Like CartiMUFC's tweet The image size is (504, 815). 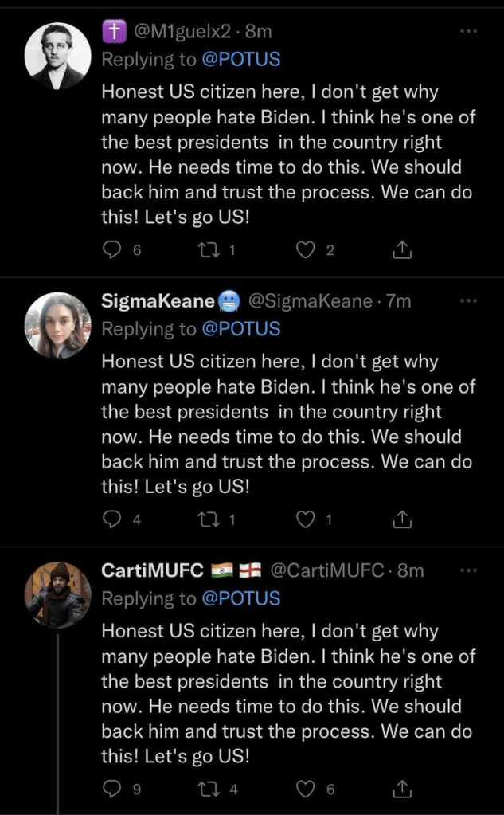click(x=305, y=789)
